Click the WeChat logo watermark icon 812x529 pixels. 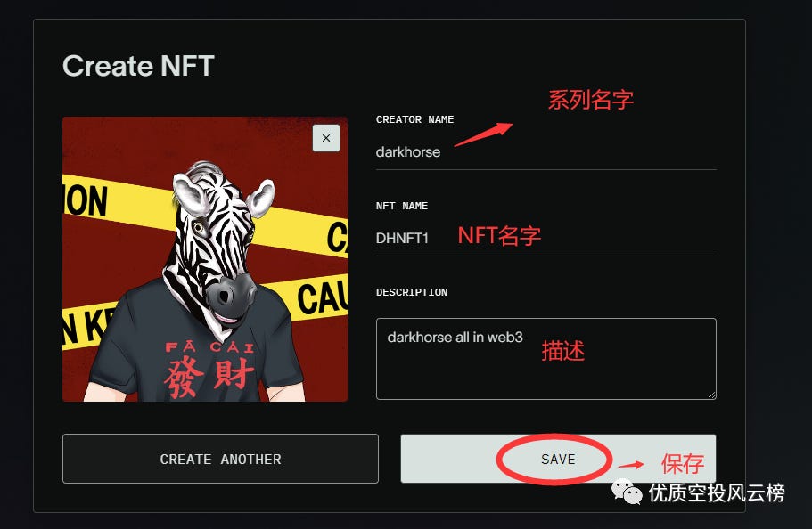627,492
